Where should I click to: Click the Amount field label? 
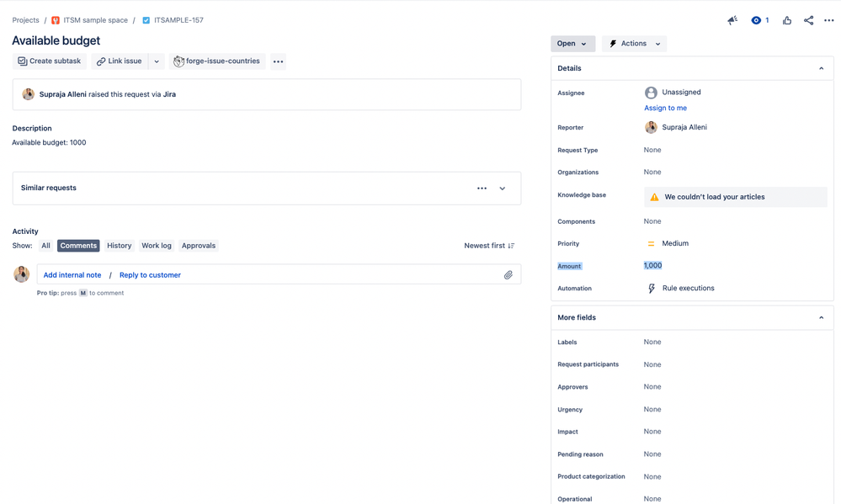569,267
